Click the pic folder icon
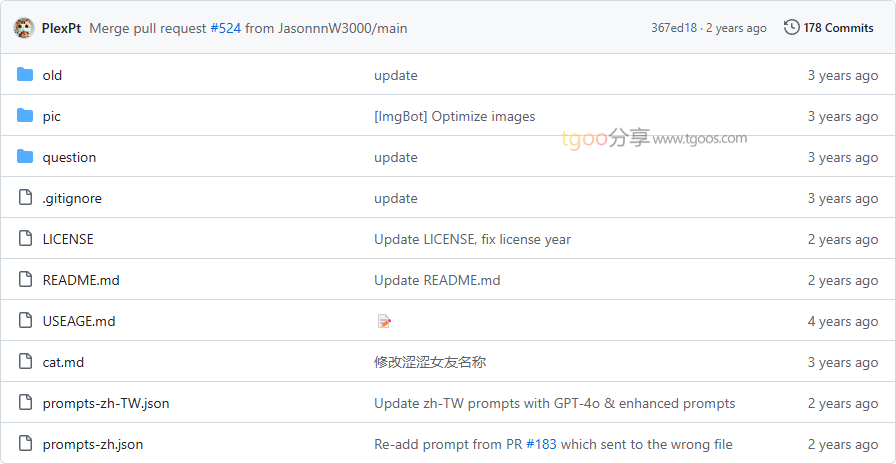The image size is (896, 464). [25, 116]
